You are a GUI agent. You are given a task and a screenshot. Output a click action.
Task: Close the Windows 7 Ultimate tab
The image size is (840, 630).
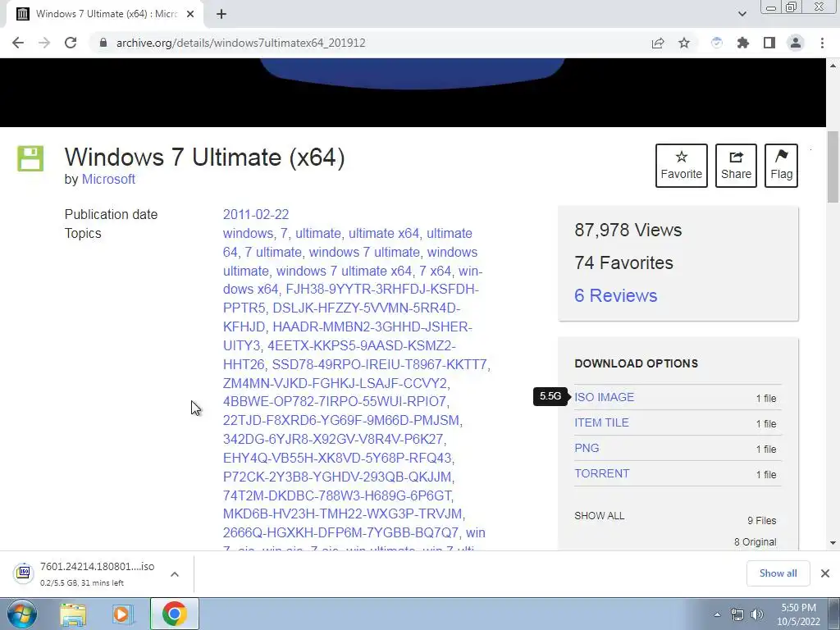point(190,14)
